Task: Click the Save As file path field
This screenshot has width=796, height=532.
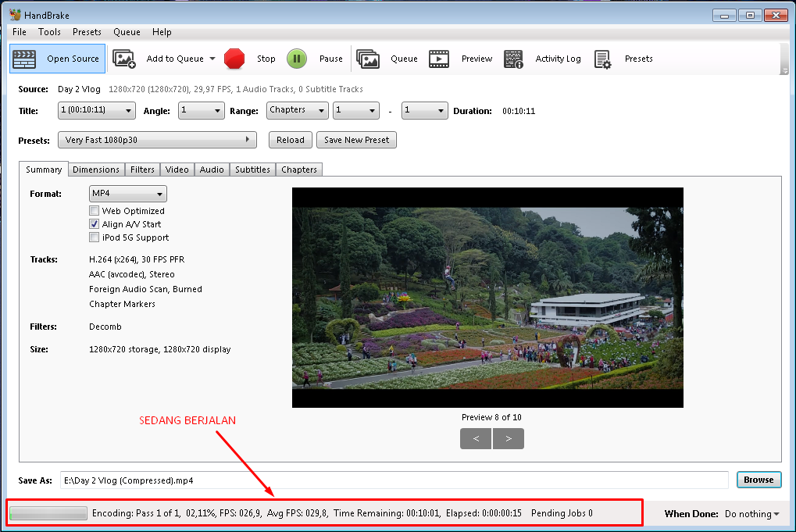Action: click(x=394, y=480)
